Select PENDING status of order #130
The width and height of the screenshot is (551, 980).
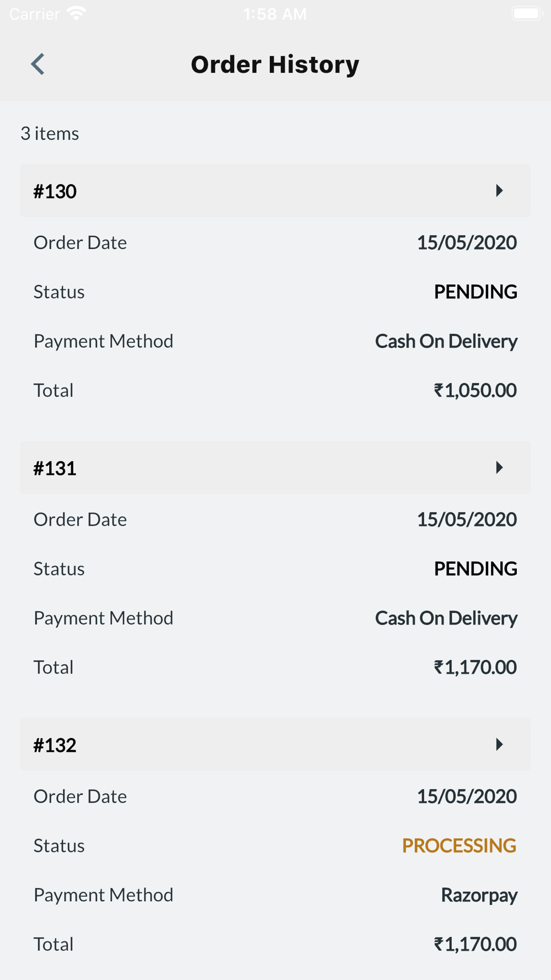(x=476, y=292)
